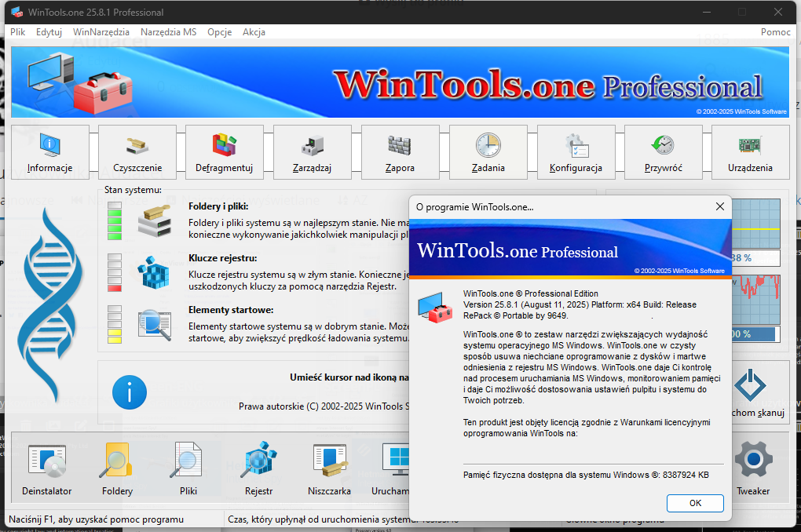Launch the Defragmentuj tool

(225, 152)
